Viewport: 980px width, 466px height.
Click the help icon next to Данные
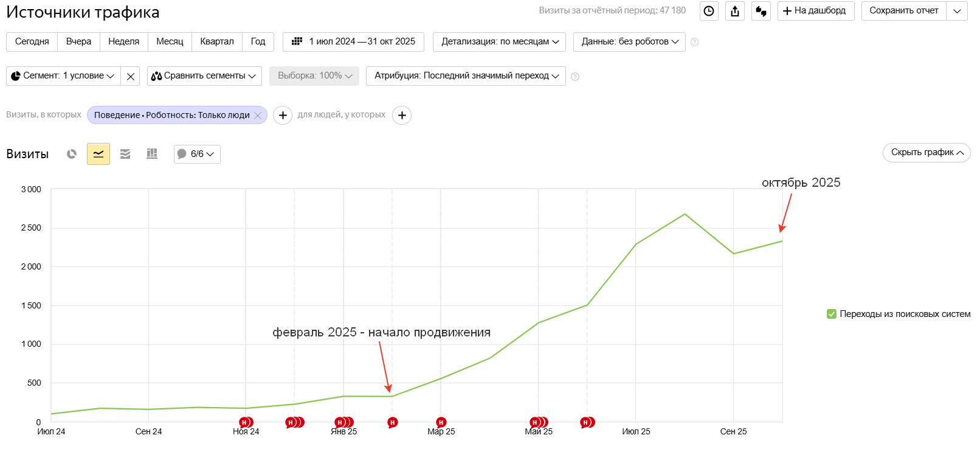695,42
